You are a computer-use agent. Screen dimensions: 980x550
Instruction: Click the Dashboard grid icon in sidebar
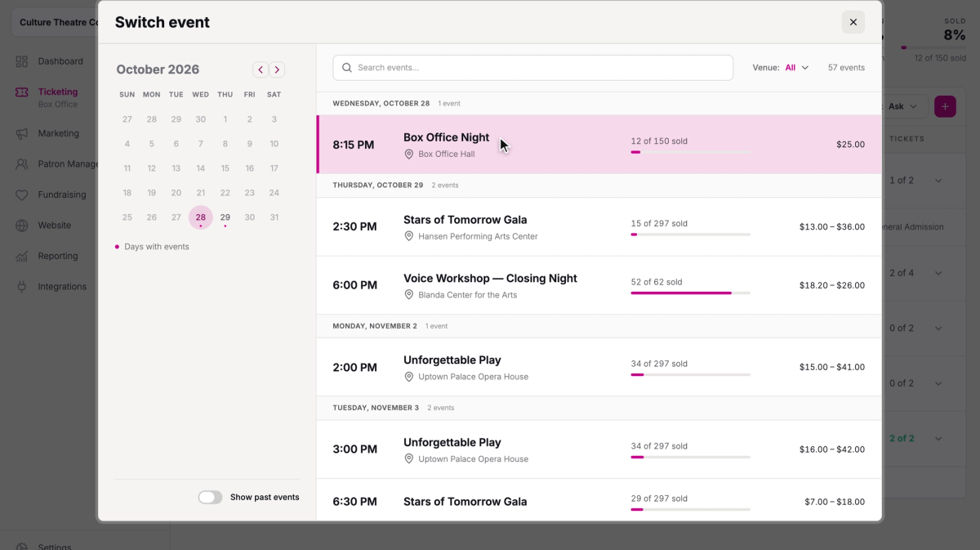[x=22, y=61]
